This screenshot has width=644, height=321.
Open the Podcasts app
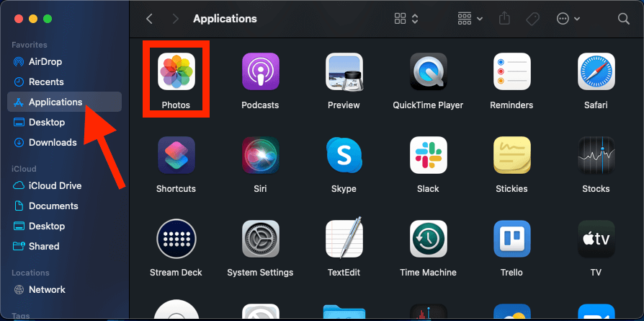click(x=260, y=71)
